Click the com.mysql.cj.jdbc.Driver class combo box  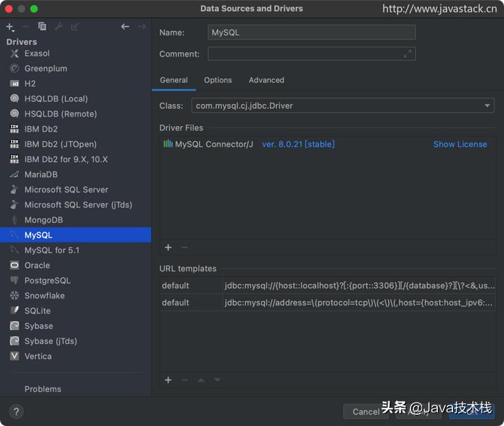pos(343,105)
